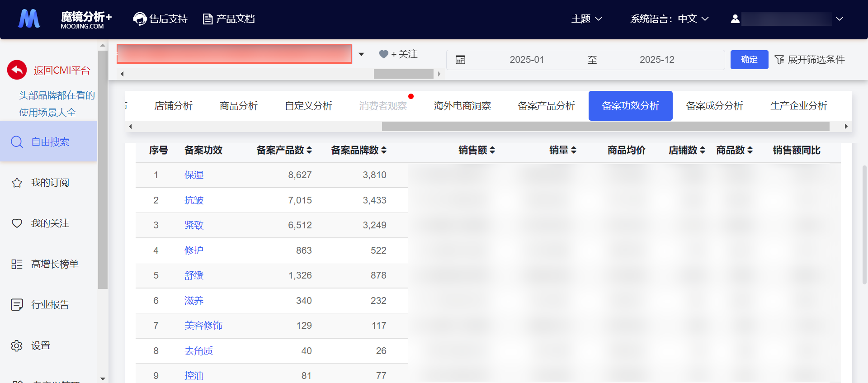
Task: Click the blue 确定 confirm button
Action: click(x=749, y=60)
